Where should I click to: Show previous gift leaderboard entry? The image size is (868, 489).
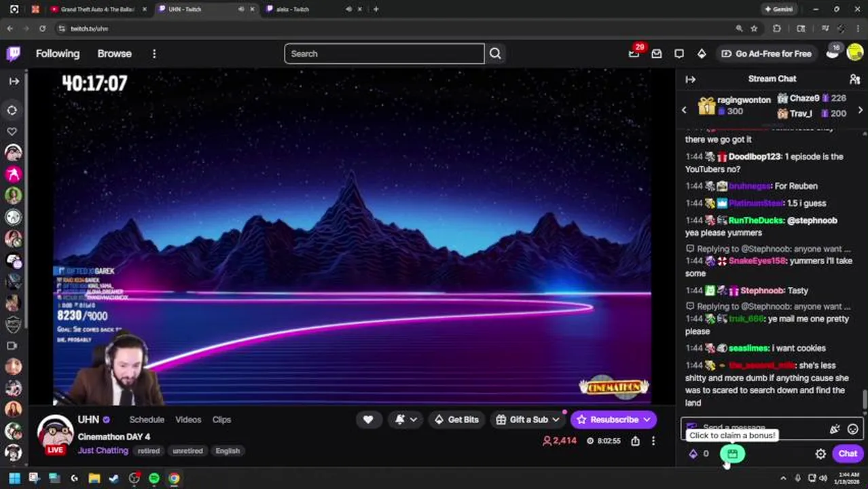point(684,109)
